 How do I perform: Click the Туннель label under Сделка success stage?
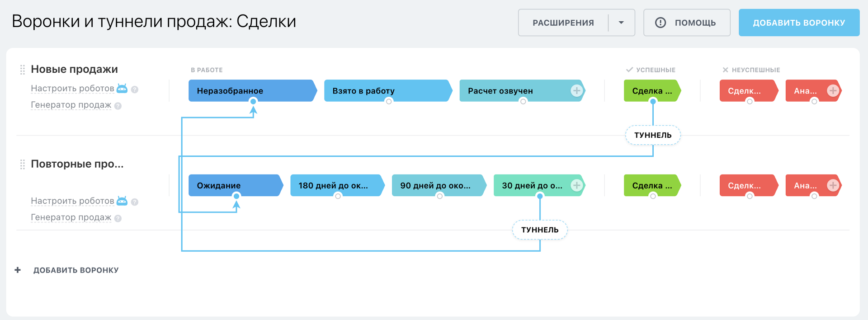coord(653,135)
